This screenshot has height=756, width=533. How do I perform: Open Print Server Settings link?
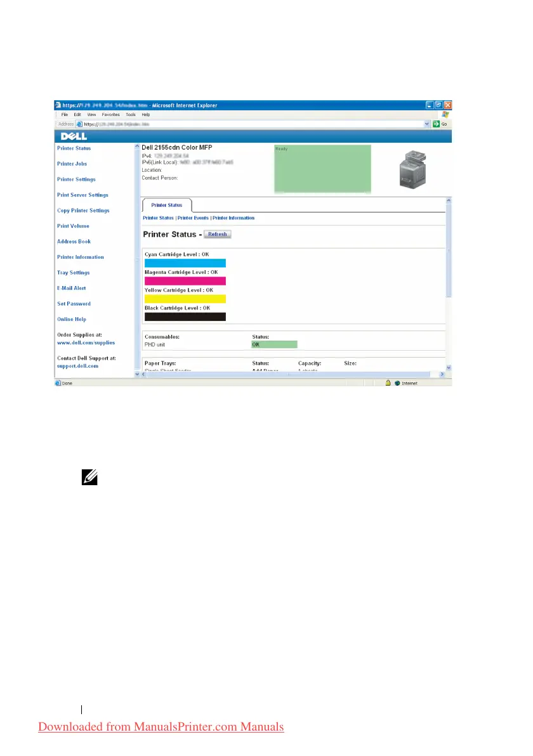(x=82, y=195)
